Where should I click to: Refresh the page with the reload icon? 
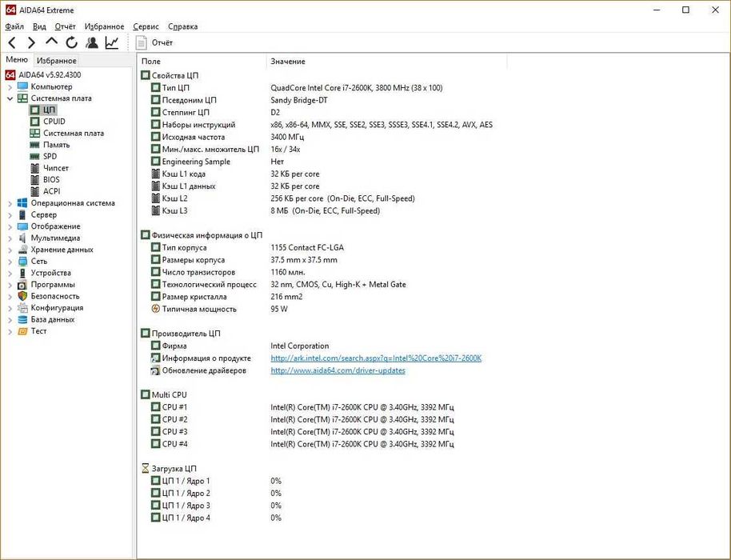tap(71, 43)
